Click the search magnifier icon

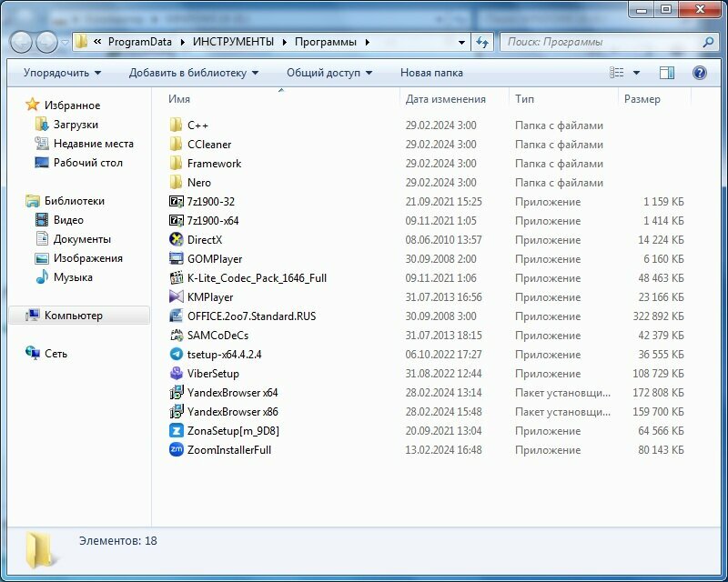click(x=708, y=42)
